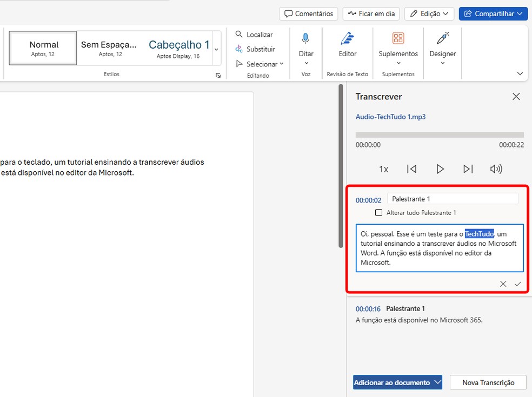Click the volume speaker icon
Viewport: 532px width, 397px height.
[x=496, y=169]
